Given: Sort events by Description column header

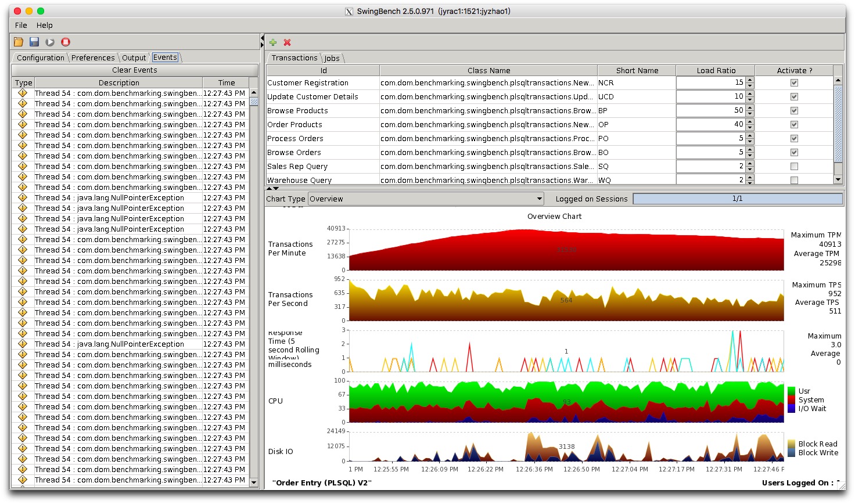Looking at the screenshot, I should click(118, 82).
